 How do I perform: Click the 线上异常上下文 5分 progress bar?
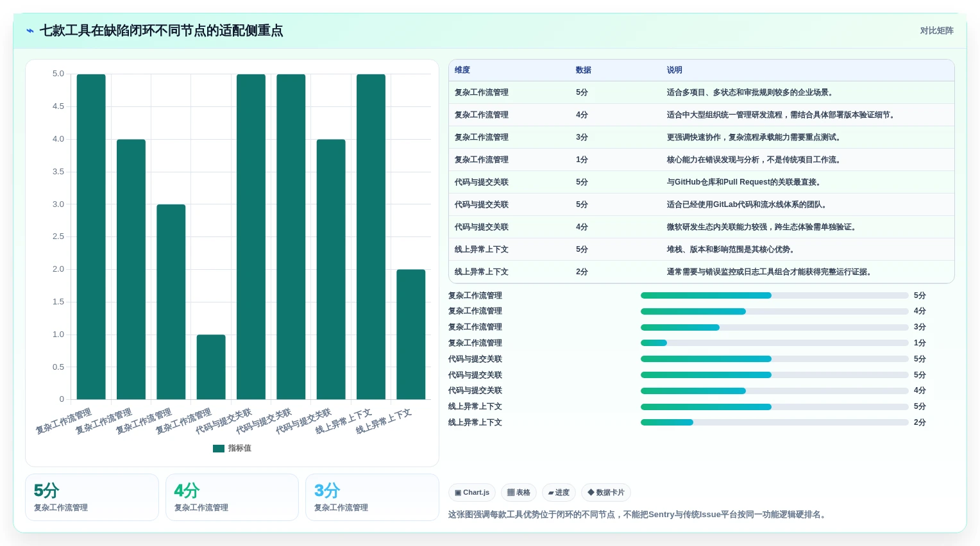(x=775, y=407)
